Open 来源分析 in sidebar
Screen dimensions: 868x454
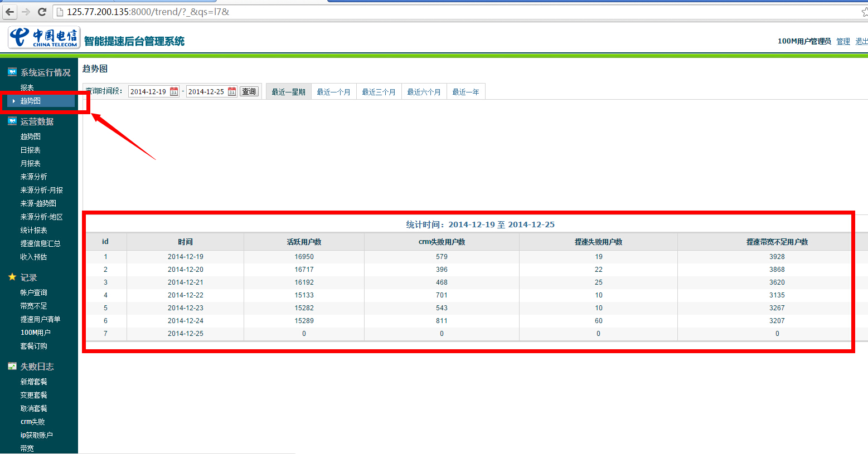click(x=33, y=177)
